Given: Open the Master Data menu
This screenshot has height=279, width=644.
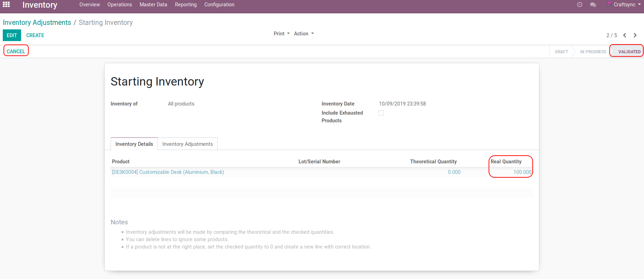Looking at the screenshot, I should click(153, 5).
